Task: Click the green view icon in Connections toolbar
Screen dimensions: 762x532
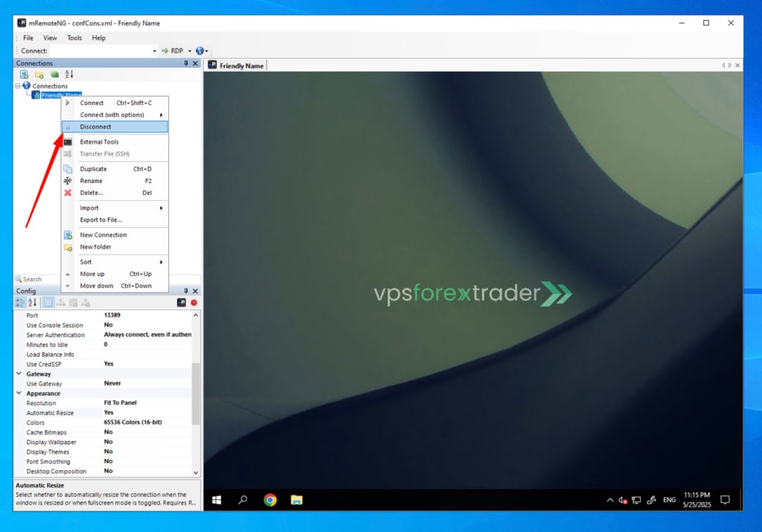Action: [54, 74]
